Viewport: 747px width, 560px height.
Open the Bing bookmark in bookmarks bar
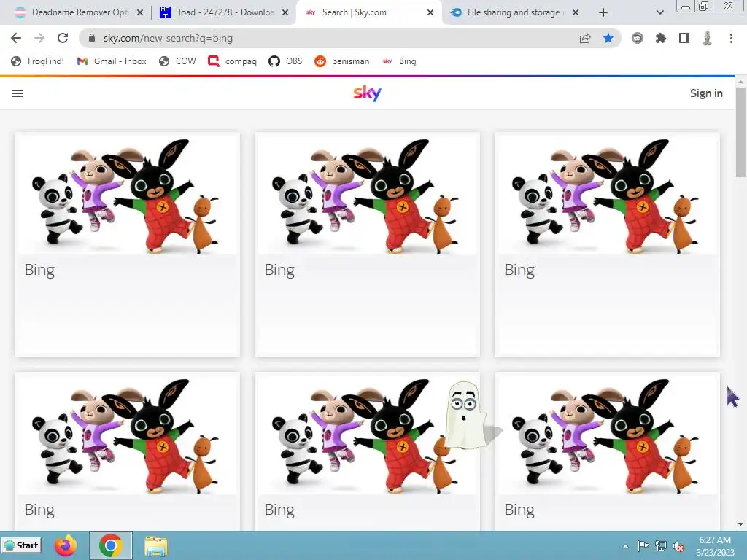tap(399, 61)
